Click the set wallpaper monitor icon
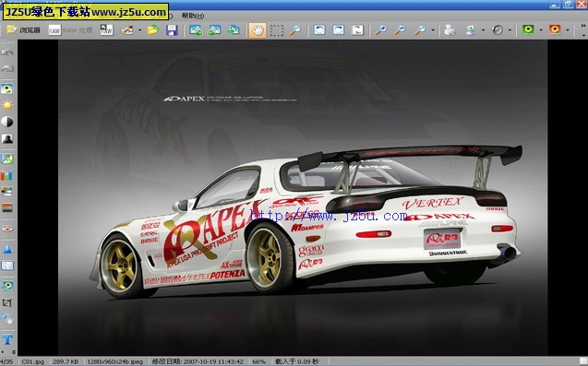 pyautogui.click(x=470, y=30)
